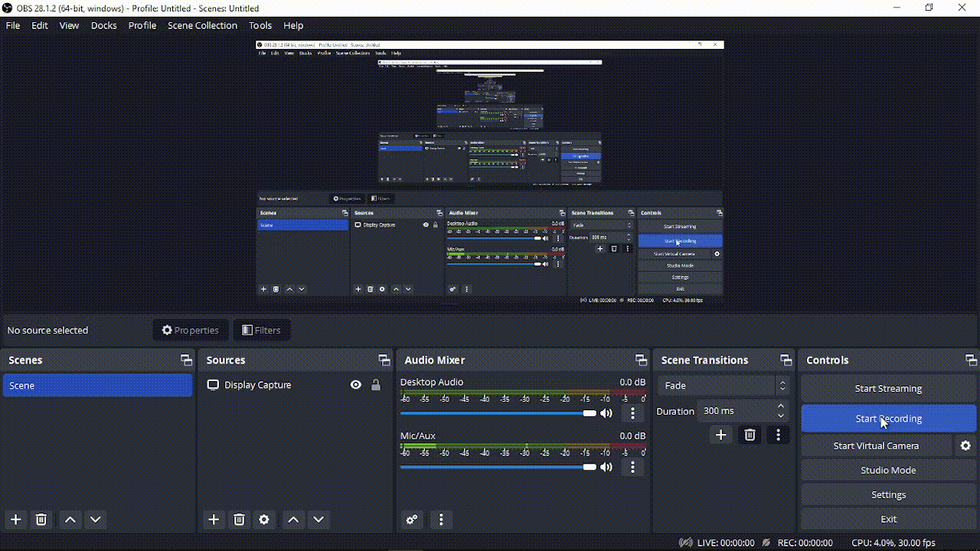Viewport: 980px width, 551px height.
Task: Move source down arrow in Sources panel
Action: 318,520
